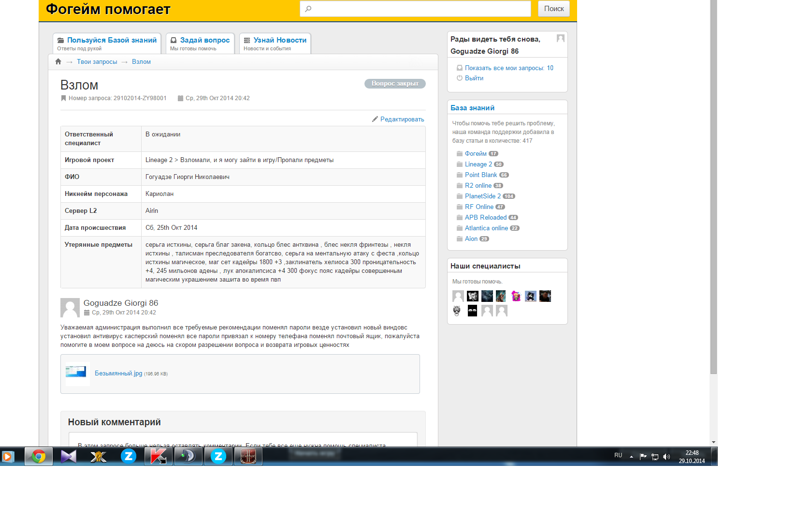The height and width of the screenshot is (508, 812).
Task: Click the scrollbar down arrow
Action: (713, 442)
